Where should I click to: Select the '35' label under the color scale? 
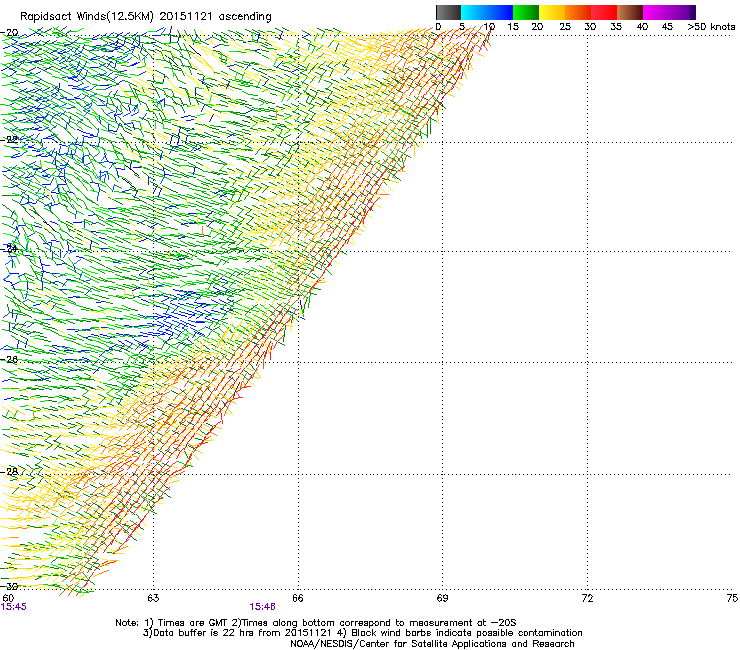[x=616, y=27]
